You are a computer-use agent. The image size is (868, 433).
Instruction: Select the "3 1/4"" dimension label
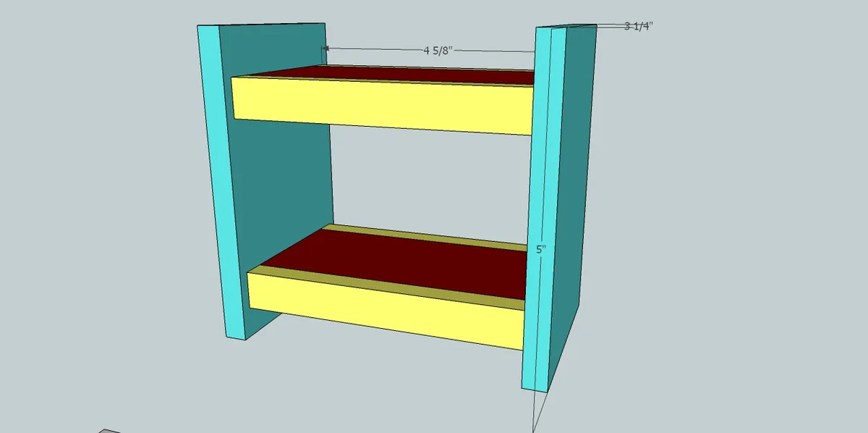(x=639, y=26)
